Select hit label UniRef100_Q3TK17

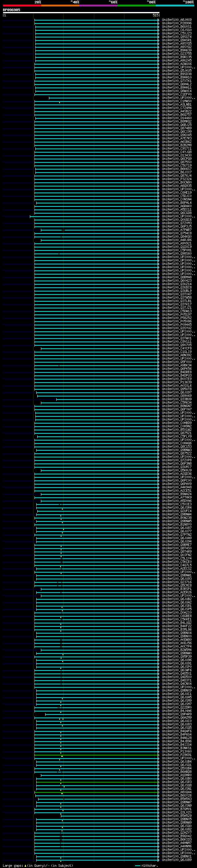click(177, 304)
